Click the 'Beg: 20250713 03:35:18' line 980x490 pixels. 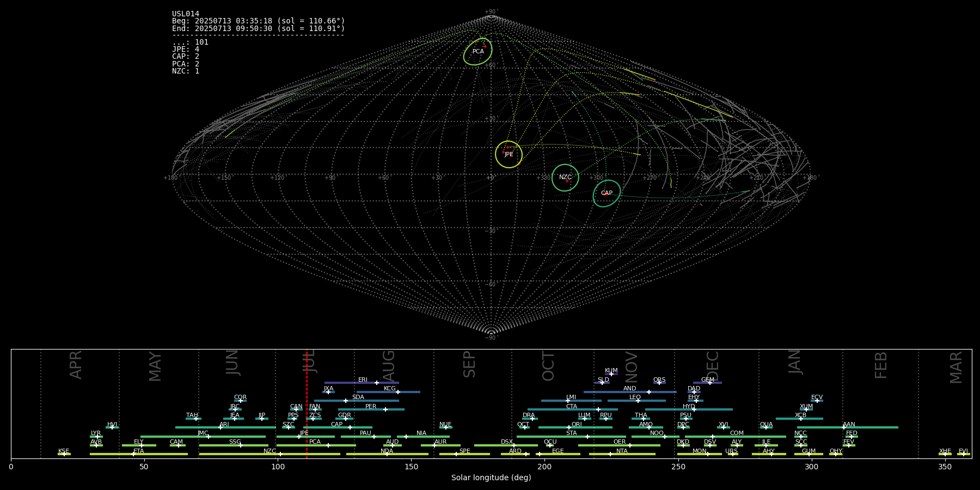(259, 21)
